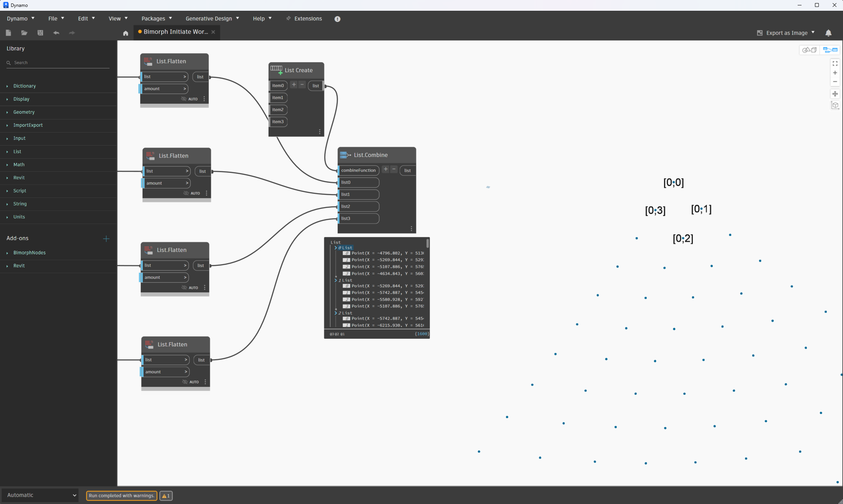Open the Dynamo menu
This screenshot has width=843, height=504.
21,18
